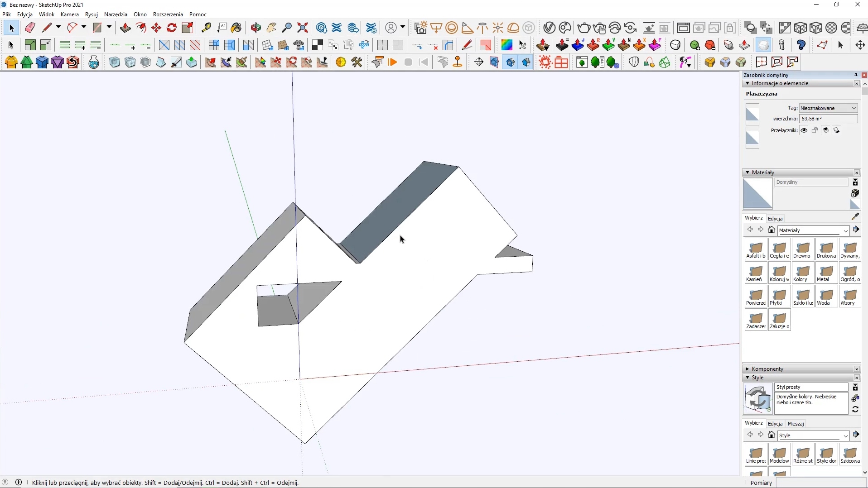Toggle the lock switch in Przełączniki
Screen dimensions: 868x488
(815, 130)
